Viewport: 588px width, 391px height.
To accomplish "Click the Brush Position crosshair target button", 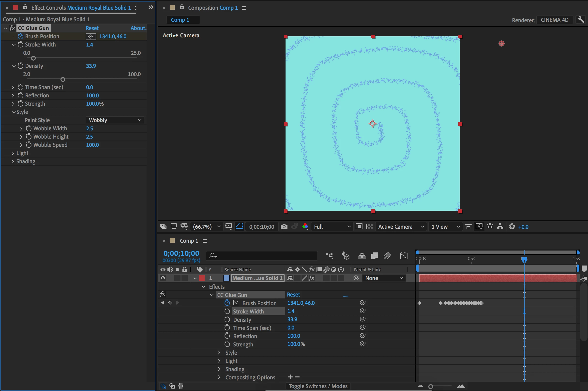I will [91, 36].
